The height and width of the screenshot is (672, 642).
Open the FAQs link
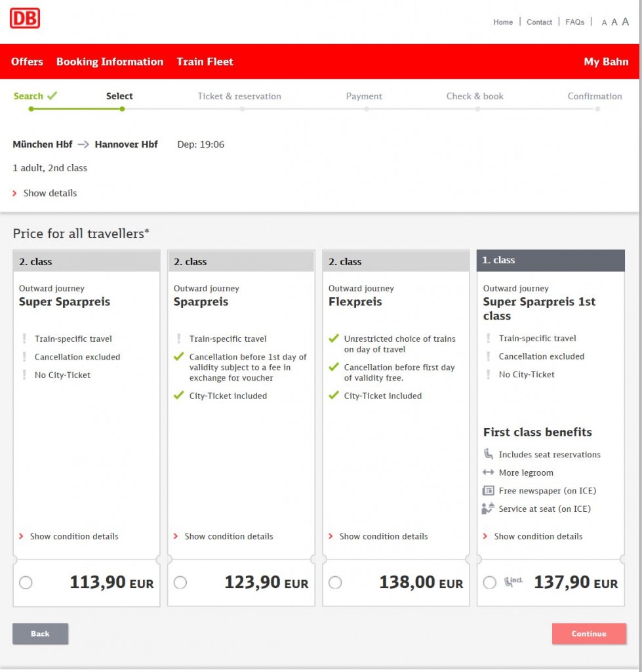click(x=574, y=22)
